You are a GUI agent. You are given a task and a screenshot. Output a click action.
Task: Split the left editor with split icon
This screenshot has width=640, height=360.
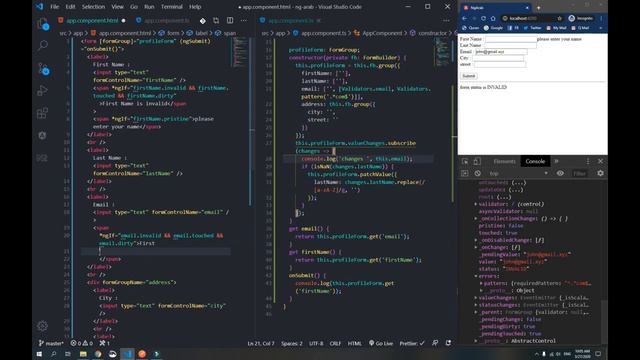coord(230,20)
